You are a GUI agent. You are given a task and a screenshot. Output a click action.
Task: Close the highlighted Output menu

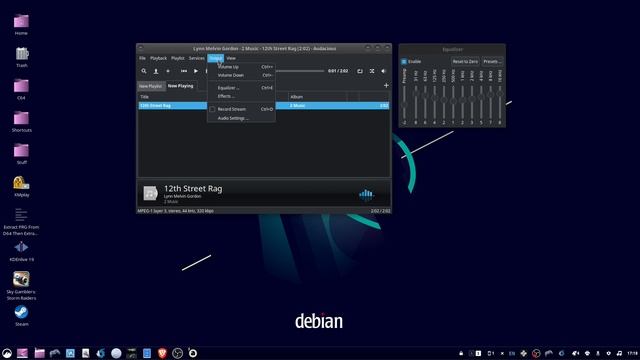tap(216, 58)
